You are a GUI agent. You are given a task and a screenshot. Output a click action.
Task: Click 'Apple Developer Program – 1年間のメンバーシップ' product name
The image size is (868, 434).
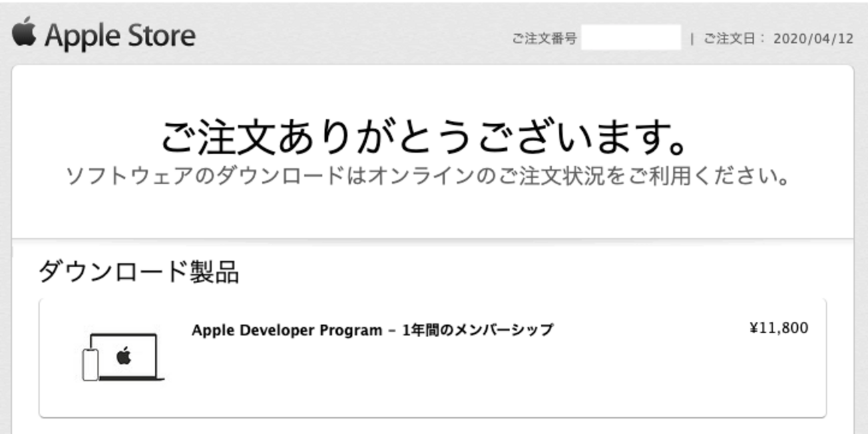coord(373,330)
